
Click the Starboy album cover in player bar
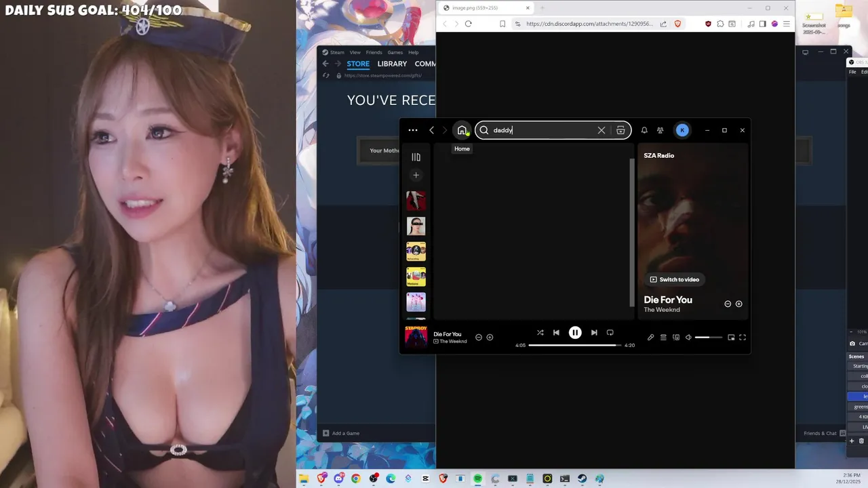point(416,337)
